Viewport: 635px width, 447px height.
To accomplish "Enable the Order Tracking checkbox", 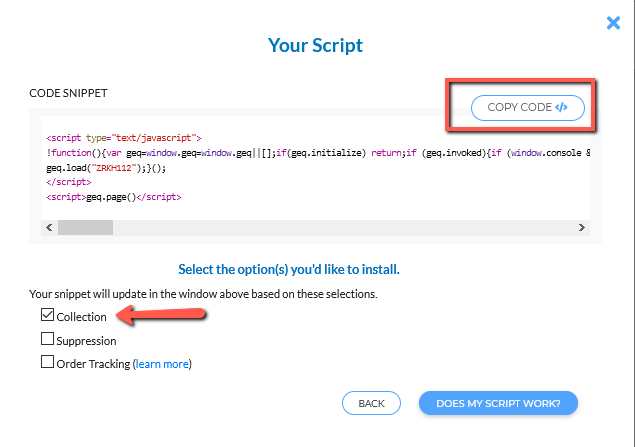I will coord(47,362).
